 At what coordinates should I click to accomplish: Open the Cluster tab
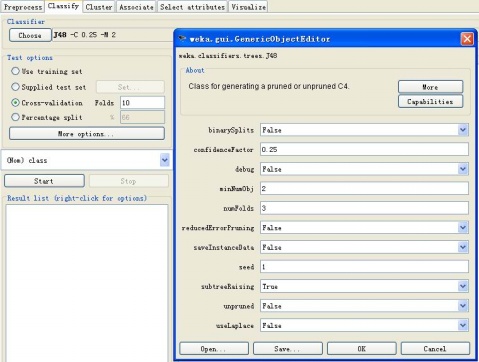(x=99, y=7)
